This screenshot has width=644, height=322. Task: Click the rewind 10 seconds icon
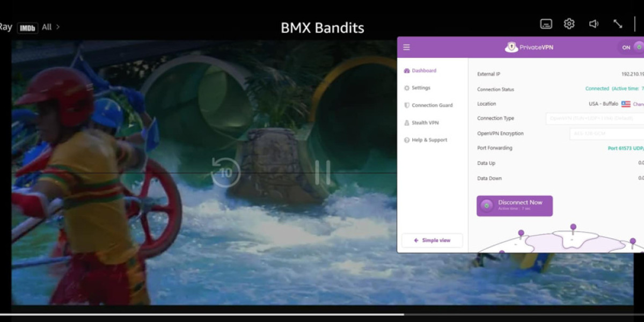coord(226,172)
